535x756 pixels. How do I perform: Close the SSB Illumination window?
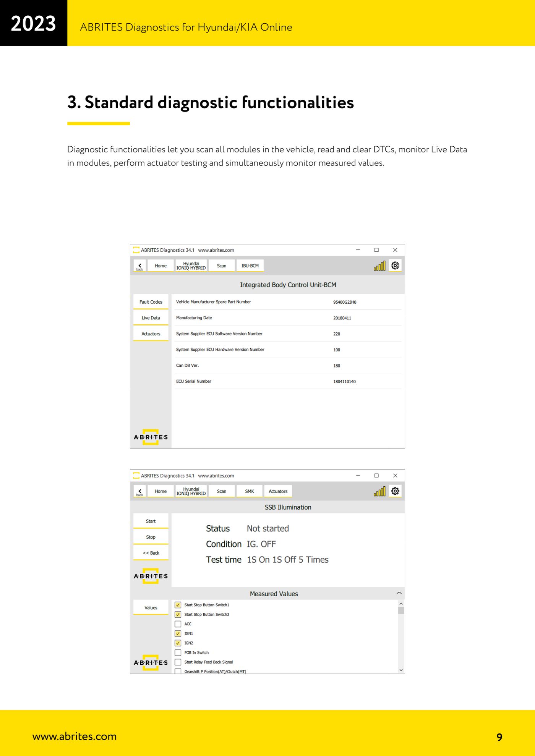click(395, 476)
